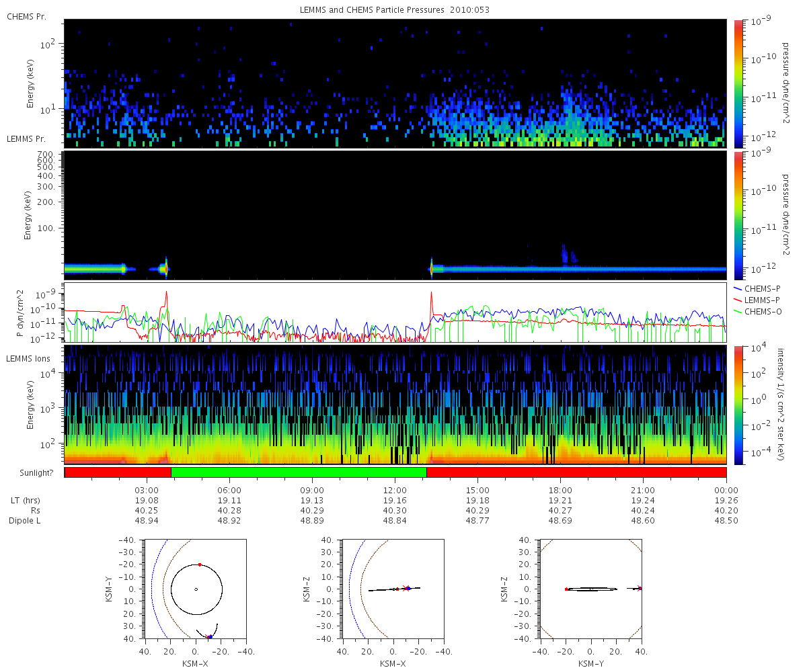Click the Saturn circle in the KSM-X/KSM-Y plot
807x672 pixels.
point(196,589)
